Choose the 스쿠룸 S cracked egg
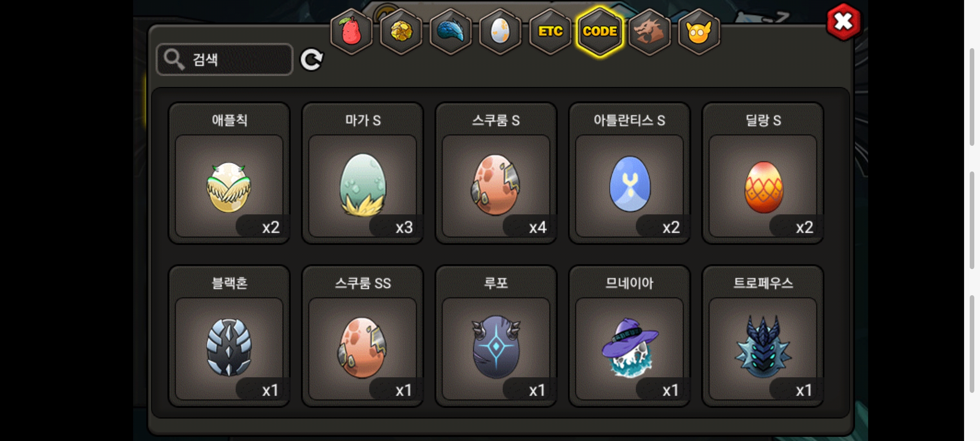This screenshot has height=441, width=980. pyautogui.click(x=496, y=173)
